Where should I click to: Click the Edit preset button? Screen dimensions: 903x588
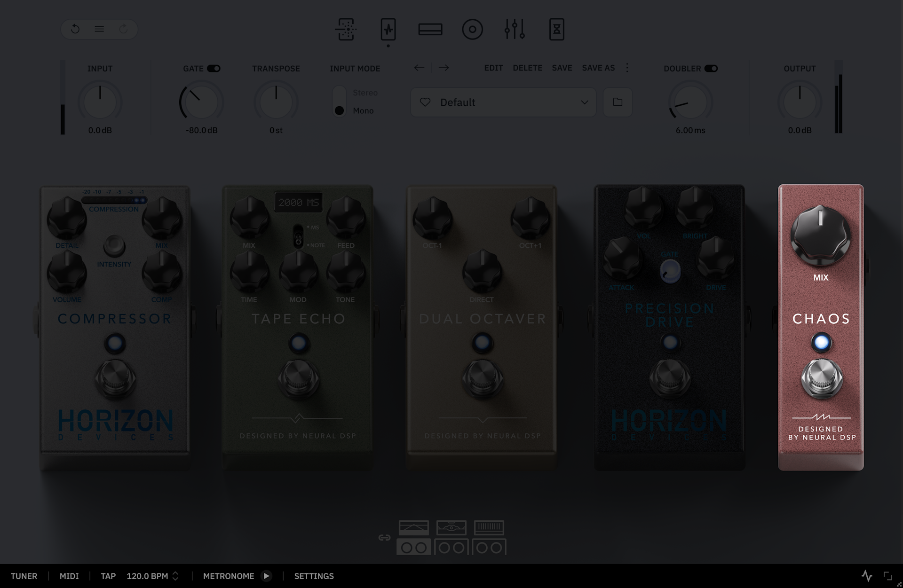click(x=493, y=68)
